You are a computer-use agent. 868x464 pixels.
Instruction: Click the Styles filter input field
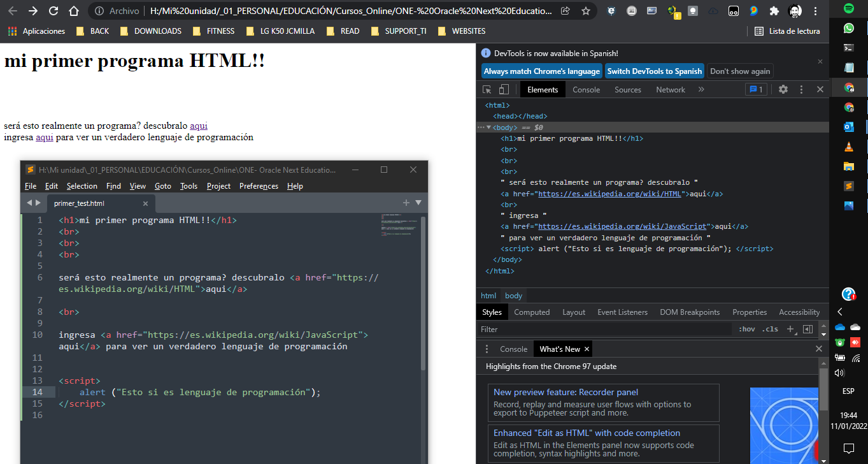[x=605, y=330]
